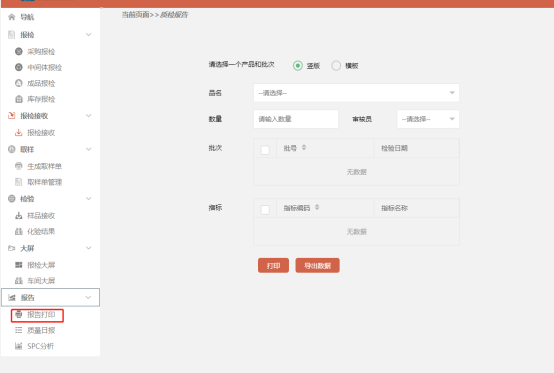The height and width of the screenshot is (373, 554).
Task: Click the 数量 input field
Action: coord(296,119)
